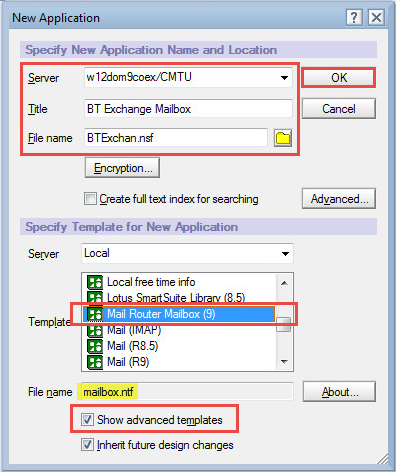Click the Title field with BT Exchange Mailbox
Screen dimensions: 396x472
point(188,109)
